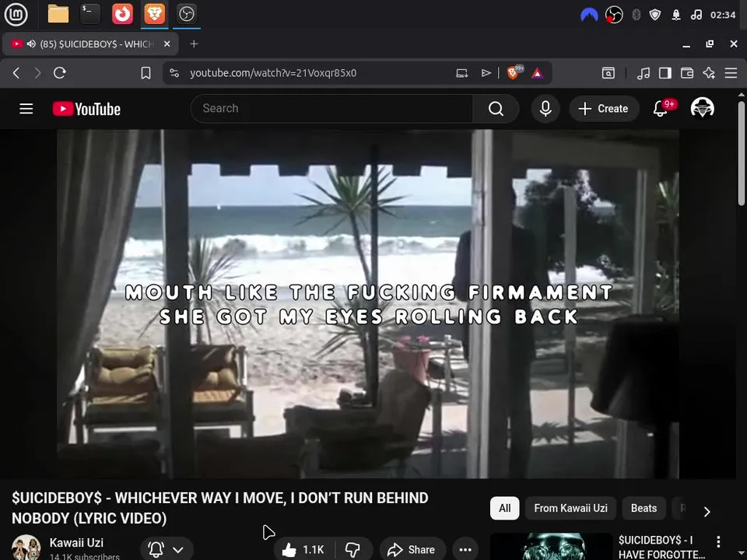Open the security shield tray icon
747x560 pixels.
655,15
